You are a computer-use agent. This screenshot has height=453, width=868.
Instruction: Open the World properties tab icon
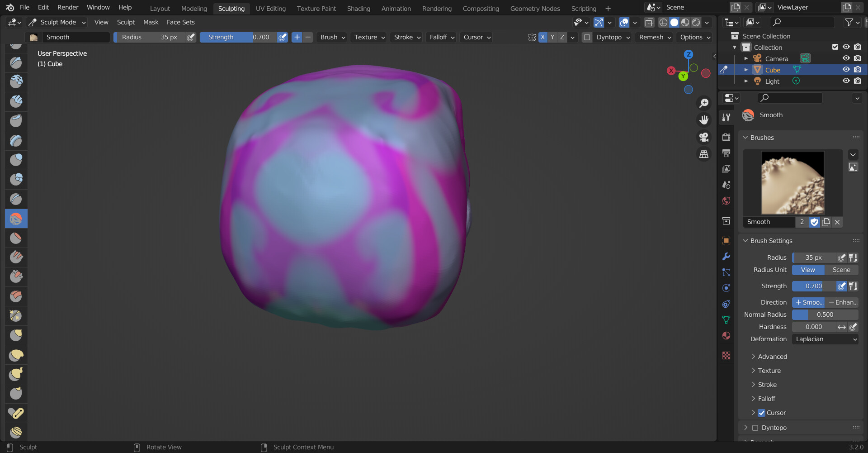click(x=726, y=200)
